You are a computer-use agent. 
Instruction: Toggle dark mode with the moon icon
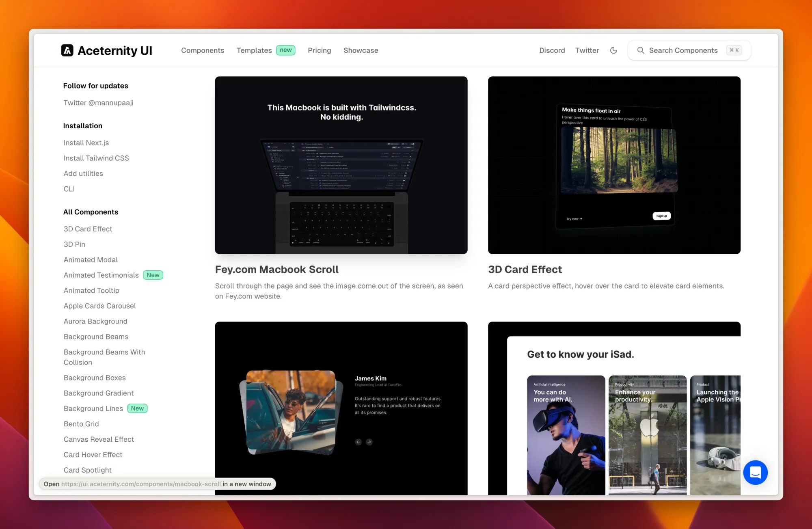[x=613, y=50]
